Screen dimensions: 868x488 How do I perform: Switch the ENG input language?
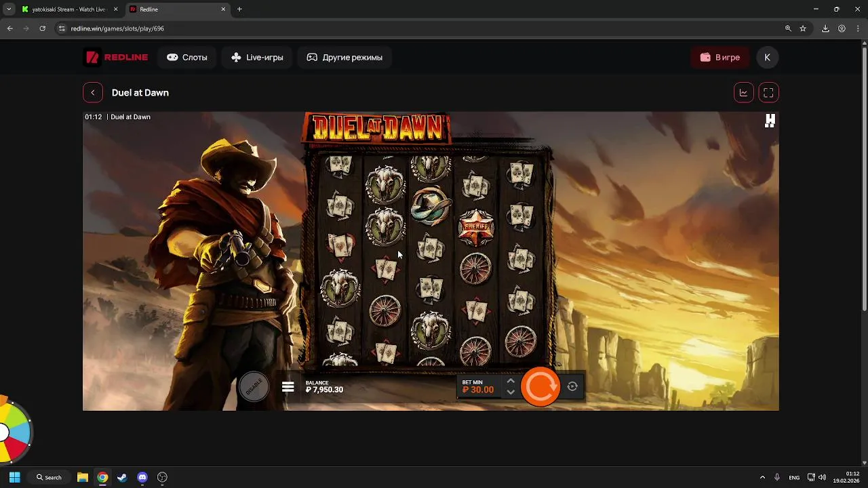click(794, 477)
